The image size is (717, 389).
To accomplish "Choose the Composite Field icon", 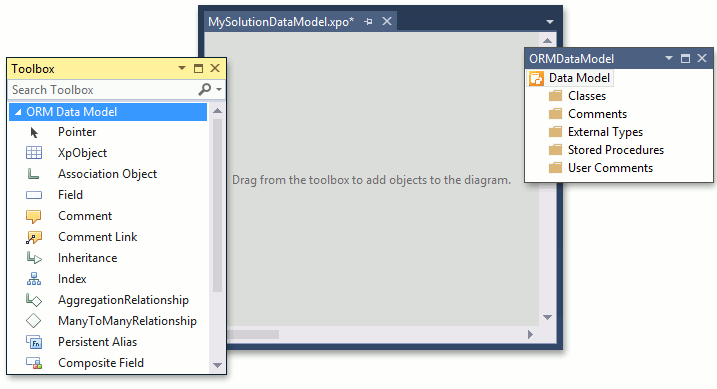I will tap(34, 363).
